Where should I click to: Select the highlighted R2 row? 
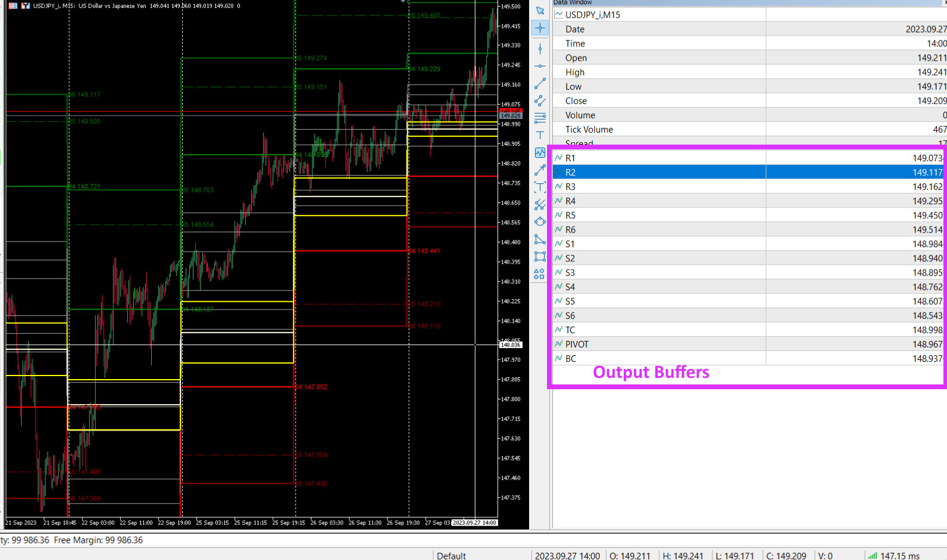pos(749,172)
